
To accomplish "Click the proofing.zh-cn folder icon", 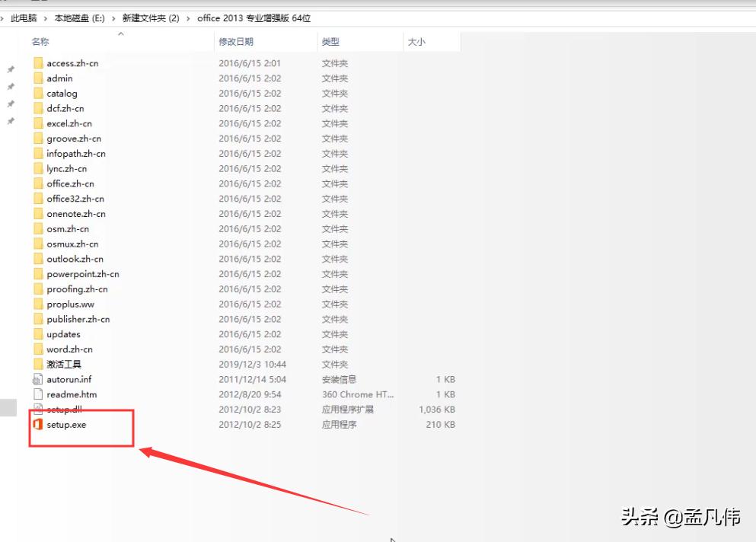I will click(39, 289).
